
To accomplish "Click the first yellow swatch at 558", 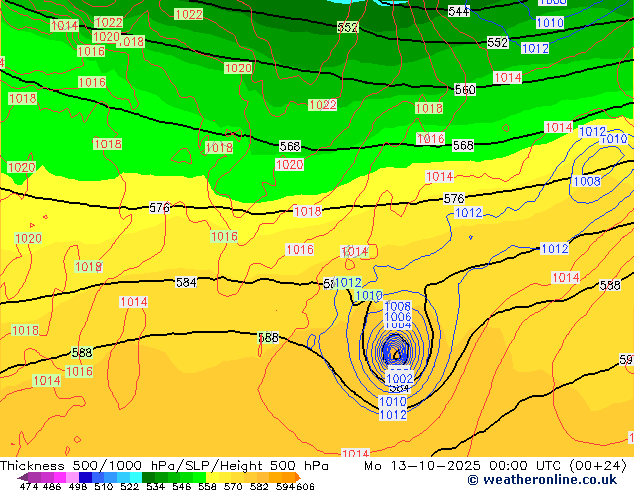I will 212,477.
